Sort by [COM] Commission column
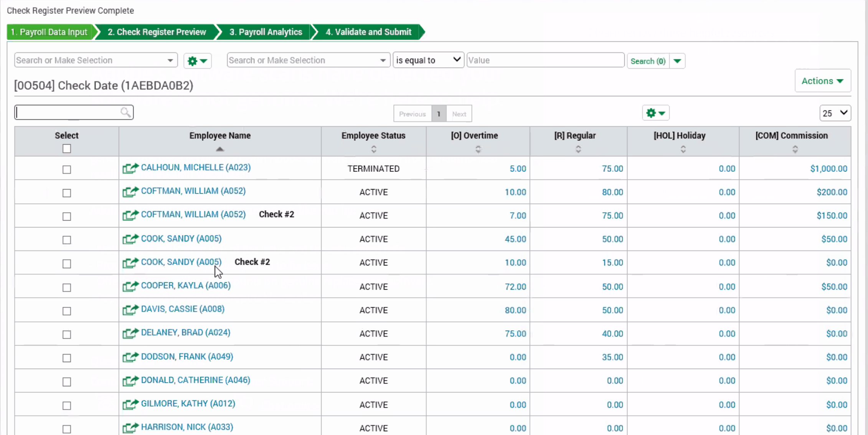The height and width of the screenshot is (435, 868). (x=795, y=149)
